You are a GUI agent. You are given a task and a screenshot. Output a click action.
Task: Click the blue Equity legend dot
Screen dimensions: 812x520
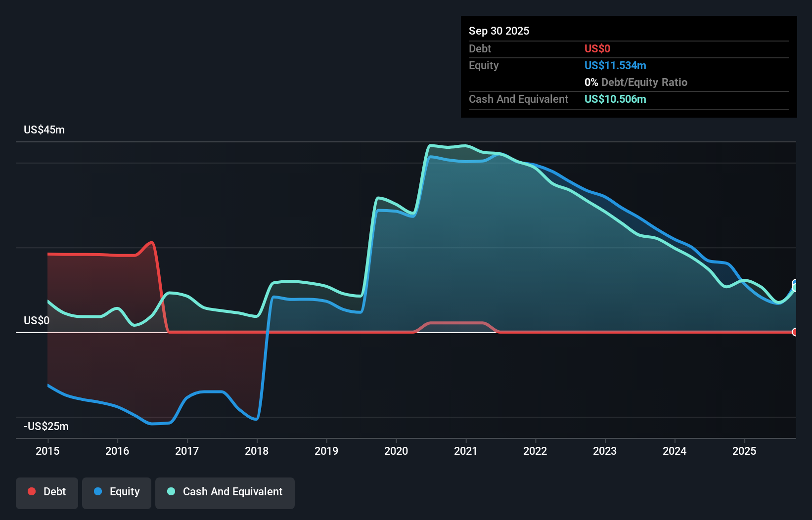(x=98, y=491)
